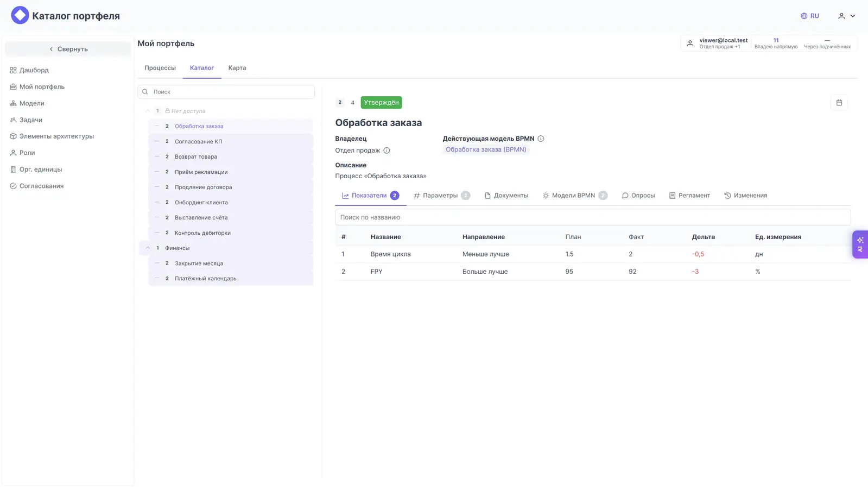Click the Через подчинённых counter

(x=827, y=43)
